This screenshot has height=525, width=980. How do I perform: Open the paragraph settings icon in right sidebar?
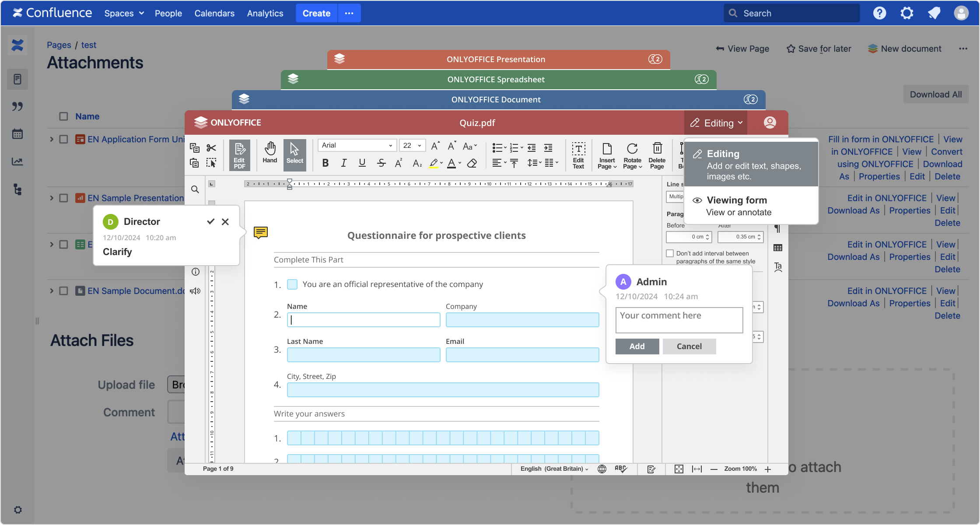click(778, 229)
